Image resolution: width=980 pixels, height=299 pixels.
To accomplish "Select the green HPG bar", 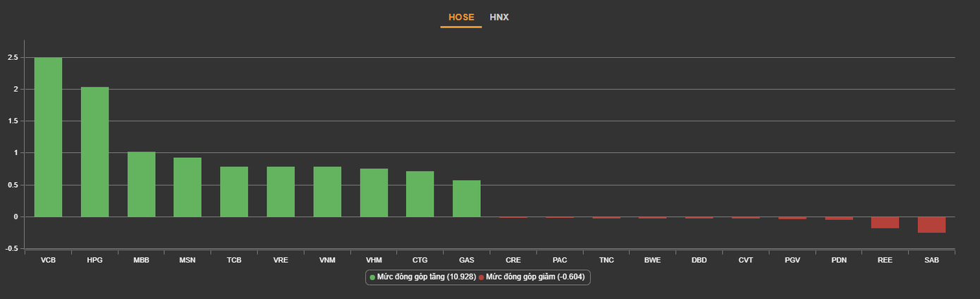I will [94, 152].
